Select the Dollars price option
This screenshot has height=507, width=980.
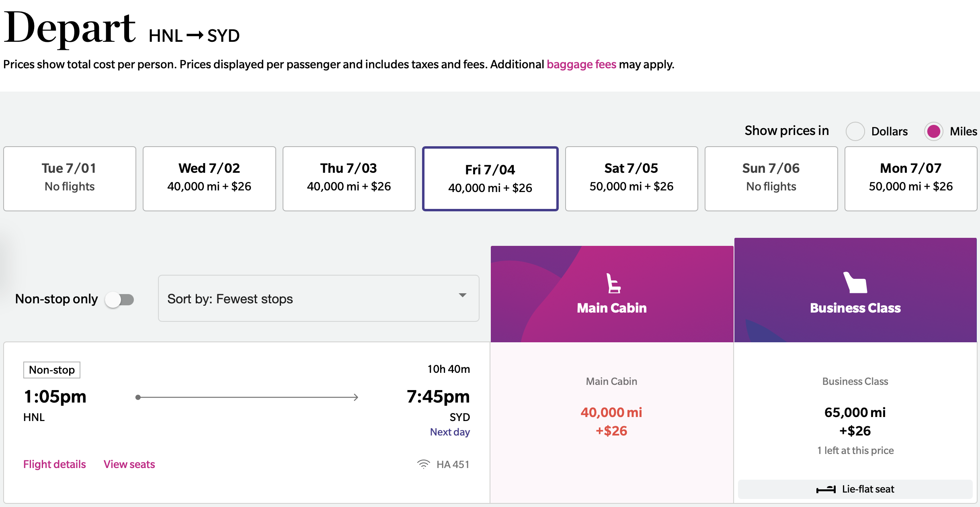[855, 131]
